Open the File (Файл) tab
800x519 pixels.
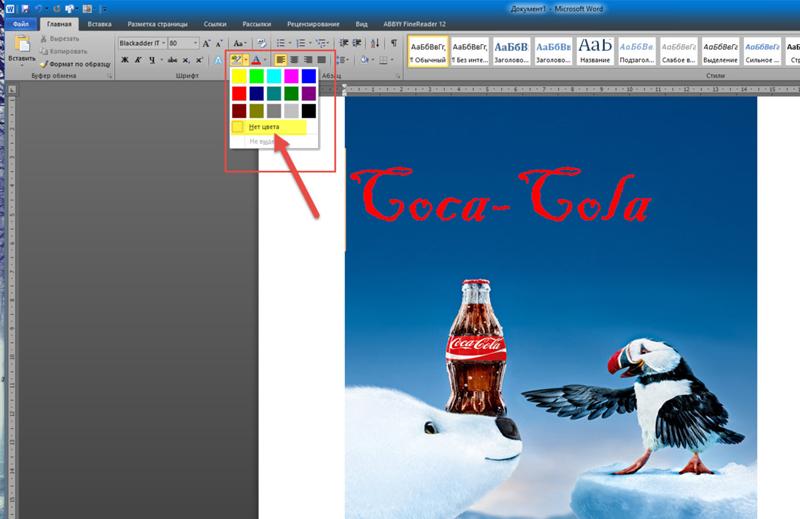(21, 24)
